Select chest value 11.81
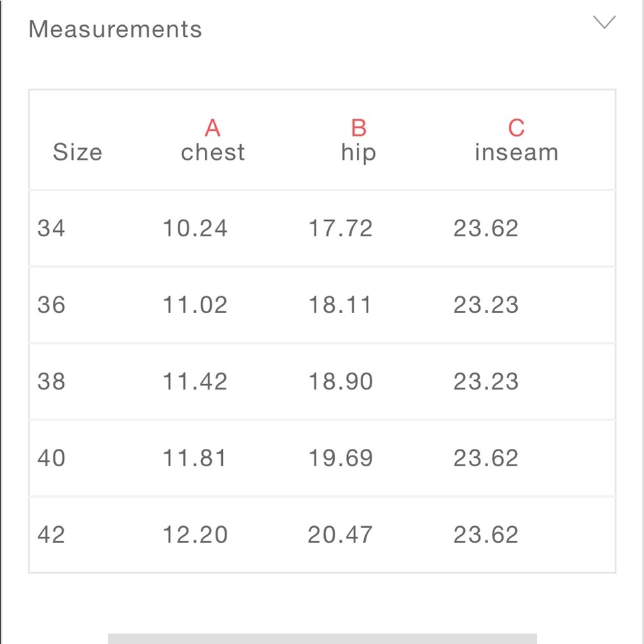Image resolution: width=644 pixels, height=644 pixels. (x=194, y=458)
